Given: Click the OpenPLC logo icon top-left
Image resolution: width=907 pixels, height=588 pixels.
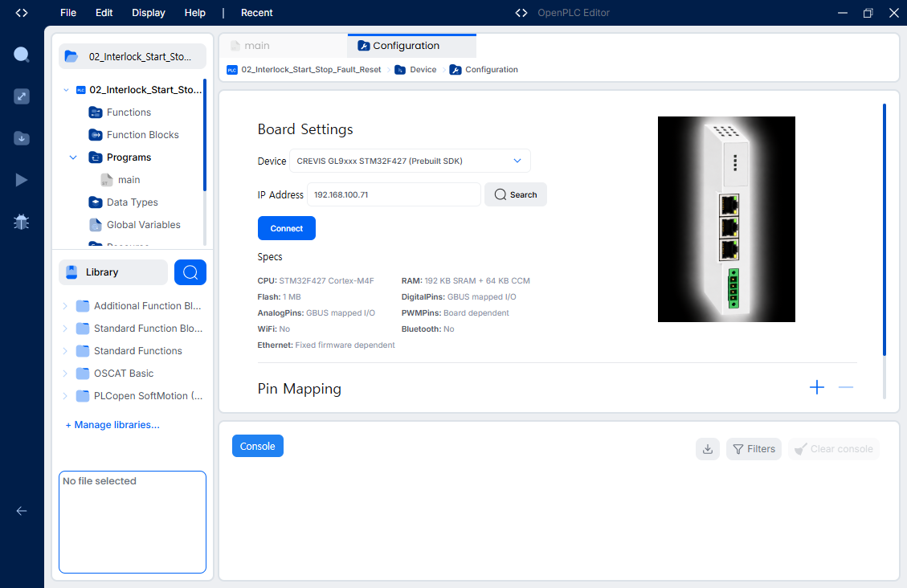Looking at the screenshot, I should click(22, 13).
